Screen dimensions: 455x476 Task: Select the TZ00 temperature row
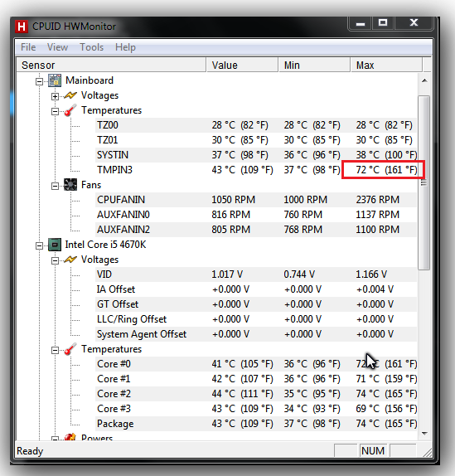point(256,125)
